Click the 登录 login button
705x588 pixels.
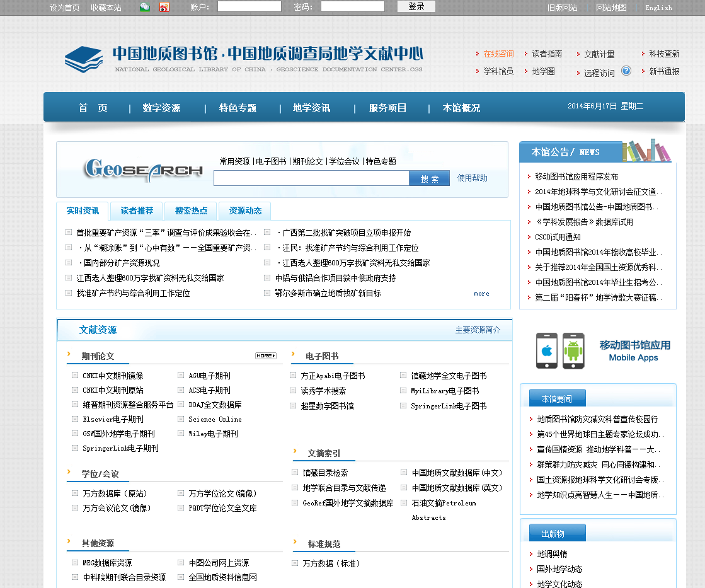[x=416, y=6]
